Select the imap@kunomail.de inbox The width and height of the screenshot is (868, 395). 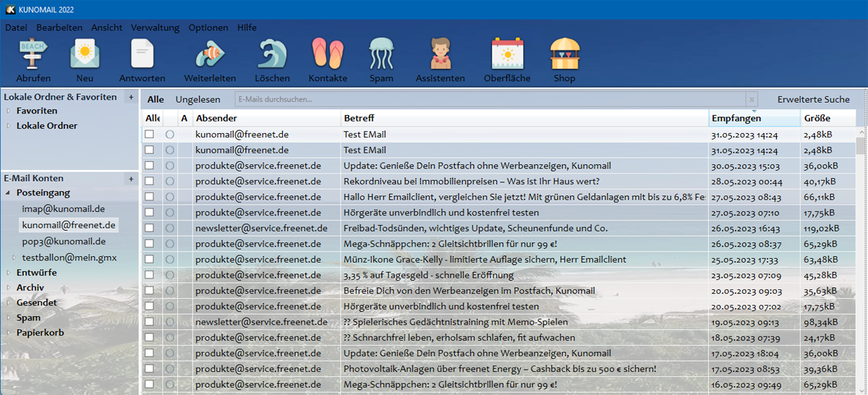64,209
